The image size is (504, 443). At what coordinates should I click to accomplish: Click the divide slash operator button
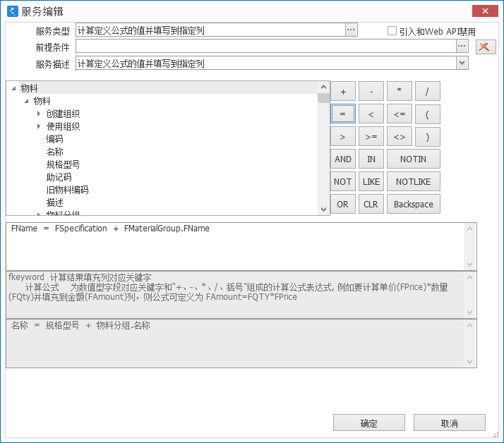428,92
